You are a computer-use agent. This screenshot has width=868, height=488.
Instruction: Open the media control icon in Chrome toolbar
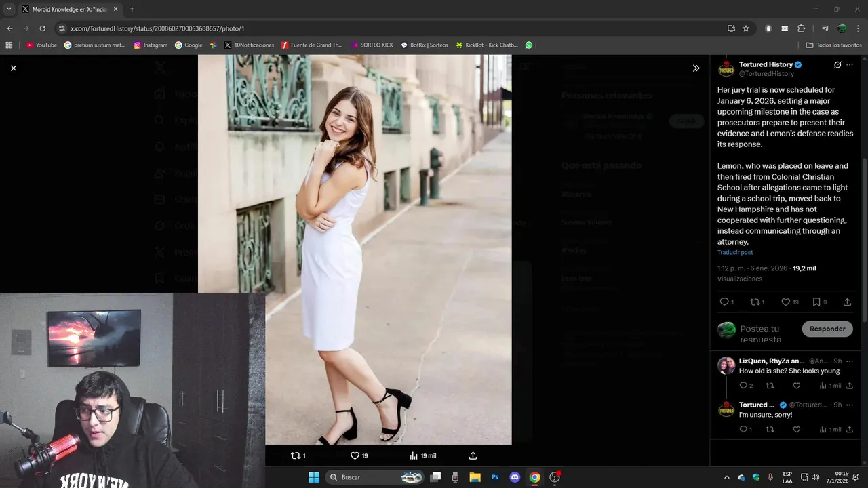pos(825,28)
